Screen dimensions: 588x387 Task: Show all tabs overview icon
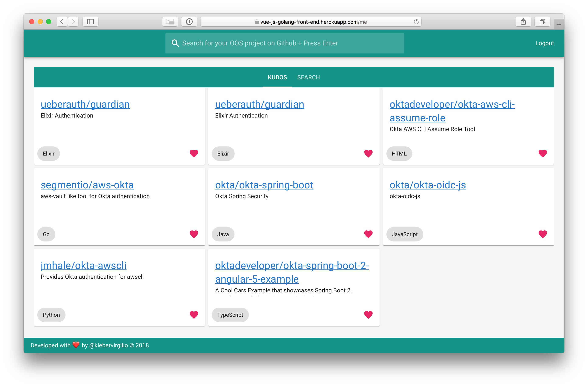pyautogui.click(x=542, y=22)
